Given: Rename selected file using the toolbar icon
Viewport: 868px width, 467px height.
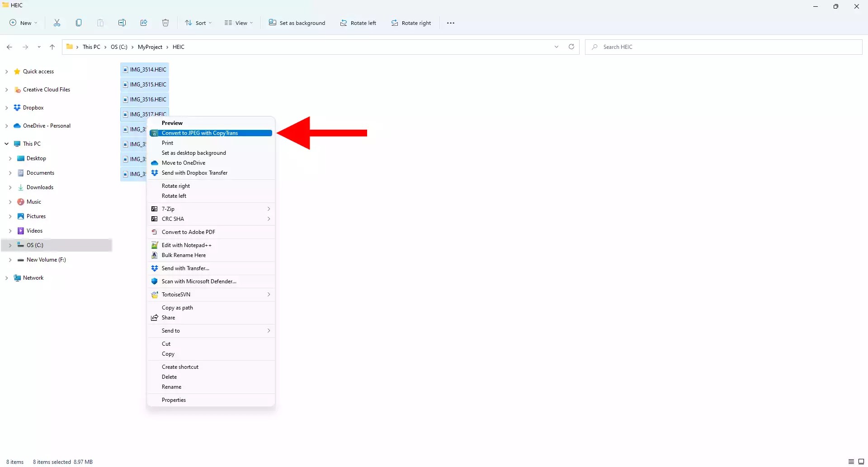Looking at the screenshot, I should [122, 23].
